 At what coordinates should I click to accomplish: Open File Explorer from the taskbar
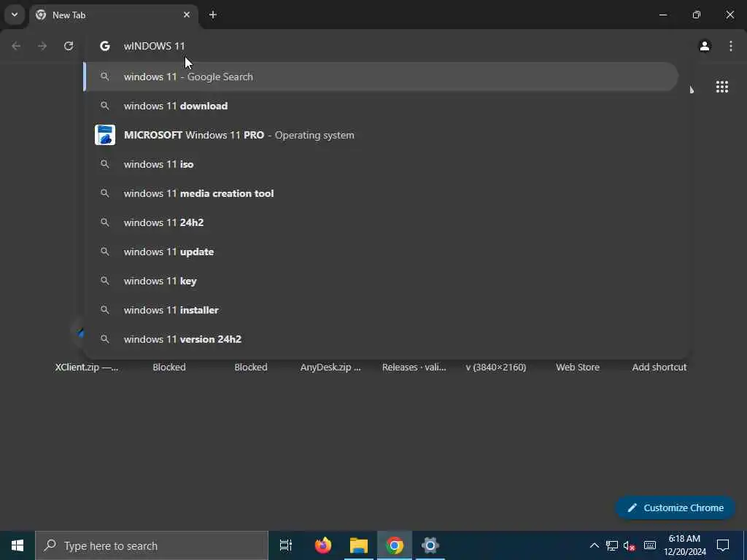[359, 545]
